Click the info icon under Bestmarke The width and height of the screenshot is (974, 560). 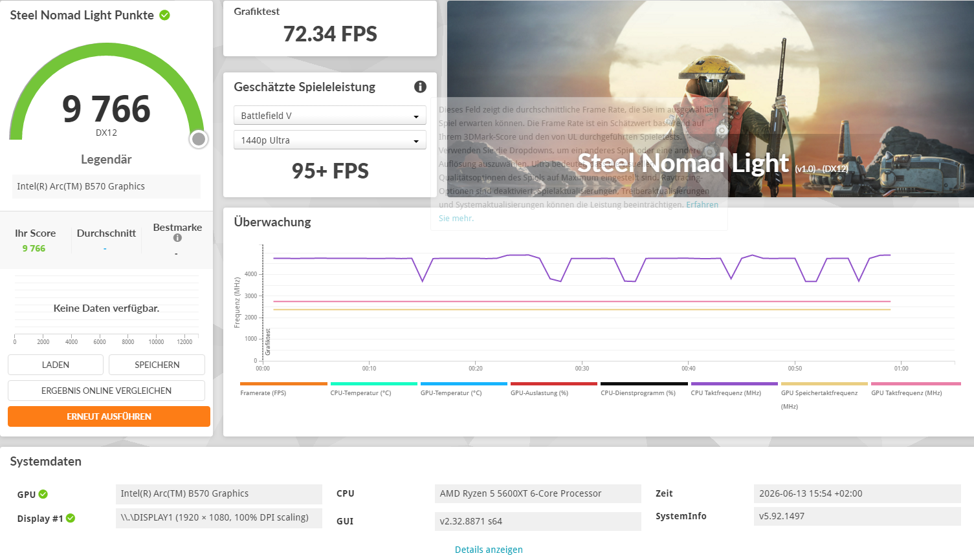point(177,238)
